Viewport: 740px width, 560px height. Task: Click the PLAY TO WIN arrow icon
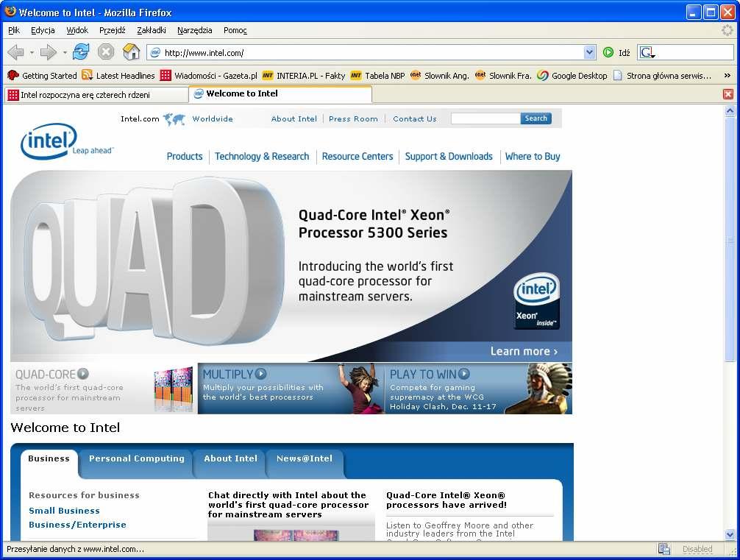(x=464, y=374)
